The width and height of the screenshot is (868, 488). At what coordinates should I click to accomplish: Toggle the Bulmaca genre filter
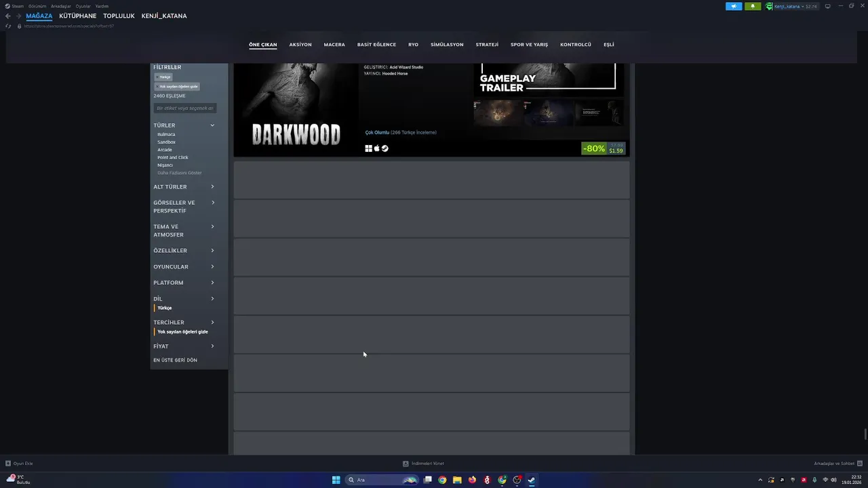pos(166,134)
